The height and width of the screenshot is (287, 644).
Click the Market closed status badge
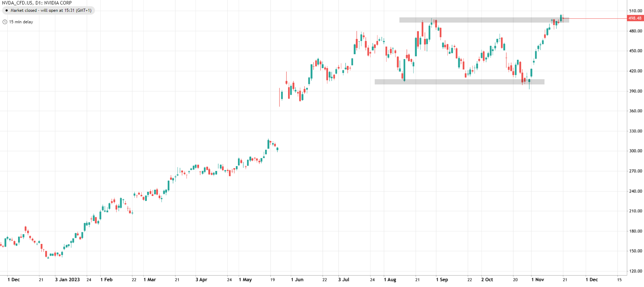48,10
